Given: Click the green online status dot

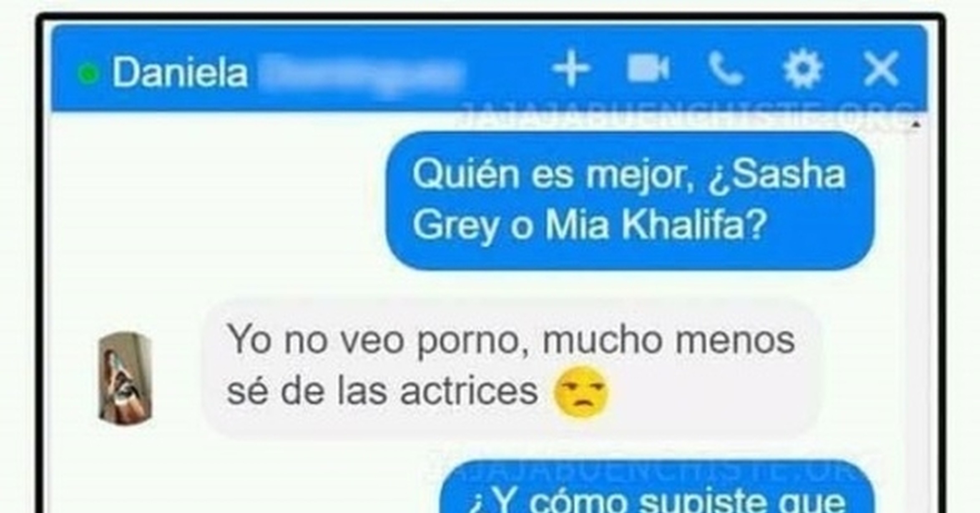Looking at the screenshot, I should point(88,73).
